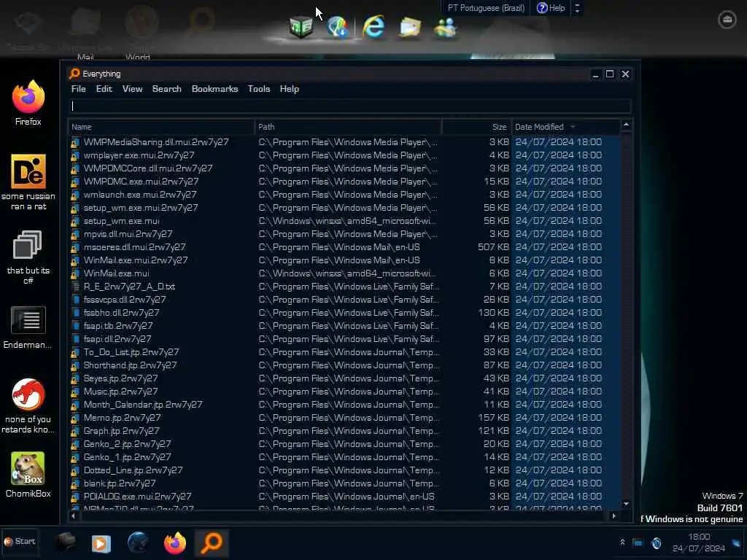Click the folder icon in the top dock

pyautogui.click(x=410, y=27)
